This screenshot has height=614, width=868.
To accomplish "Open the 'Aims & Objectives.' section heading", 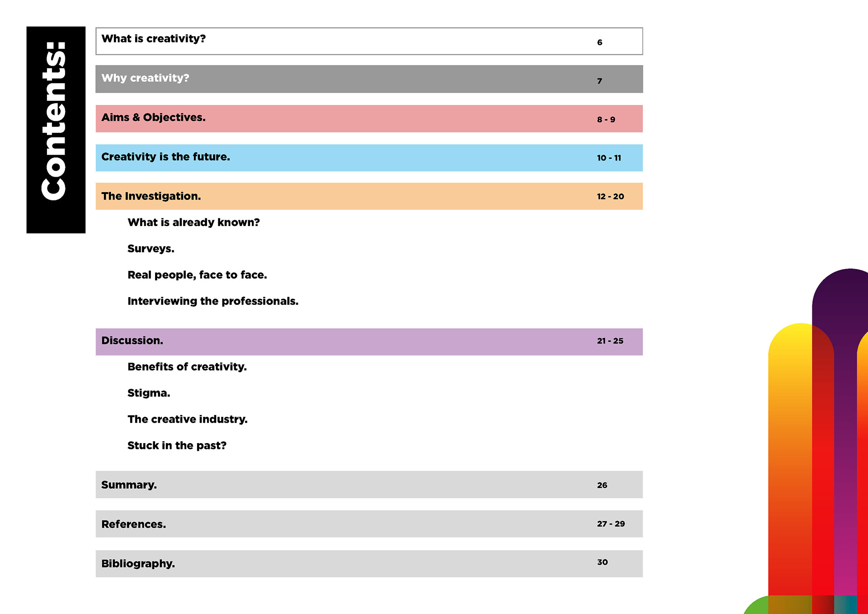I will pos(153,118).
